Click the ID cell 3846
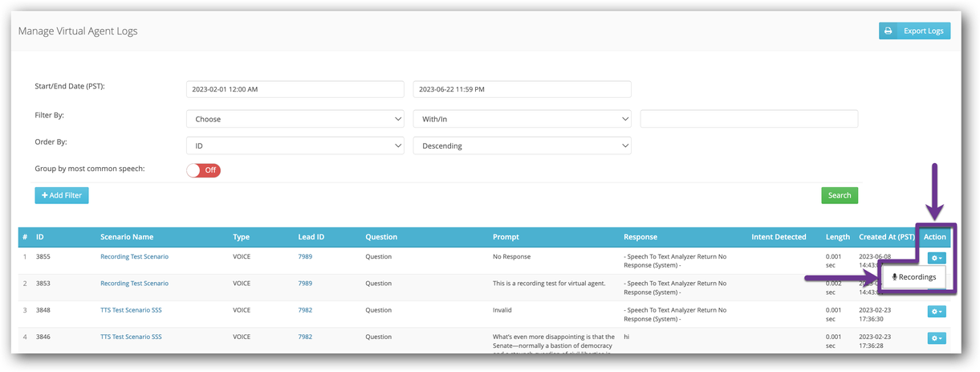The height and width of the screenshot is (372, 980). tap(43, 337)
